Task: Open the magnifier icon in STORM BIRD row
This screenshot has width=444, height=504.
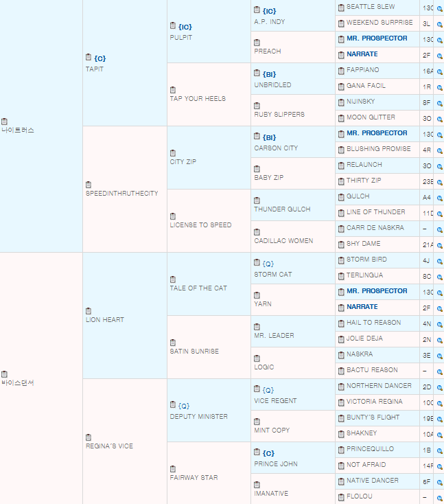Action: point(439,262)
